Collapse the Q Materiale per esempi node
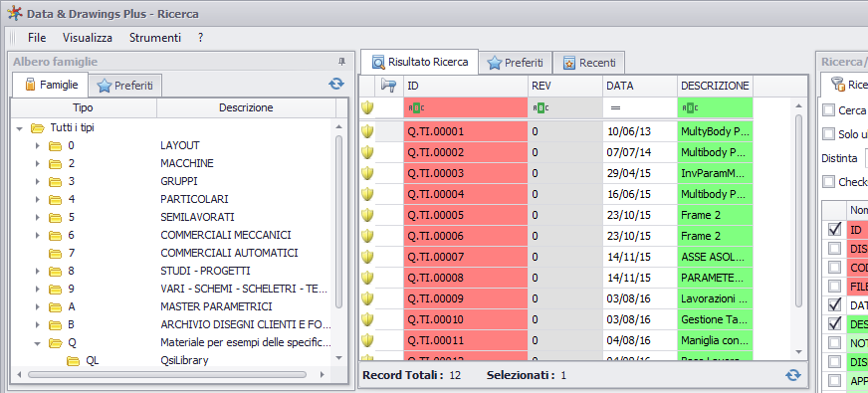 tap(38, 343)
